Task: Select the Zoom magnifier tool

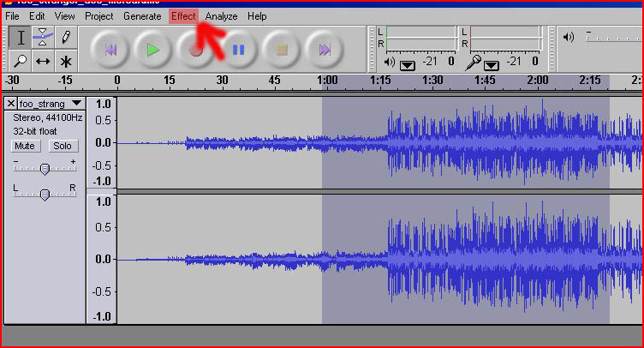Action: (x=21, y=61)
